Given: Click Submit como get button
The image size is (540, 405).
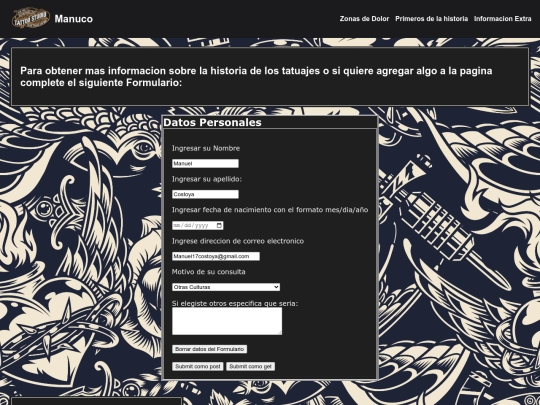Looking at the screenshot, I should [x=250, y=366].
